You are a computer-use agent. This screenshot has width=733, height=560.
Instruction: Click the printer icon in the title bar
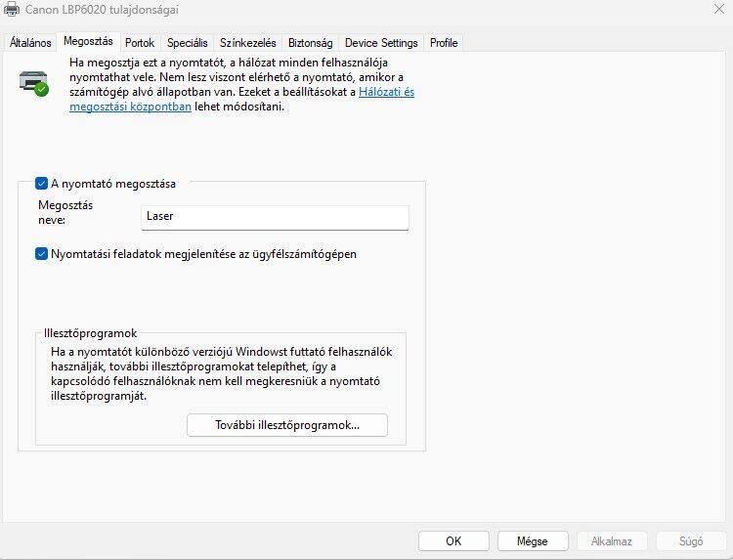11,9
